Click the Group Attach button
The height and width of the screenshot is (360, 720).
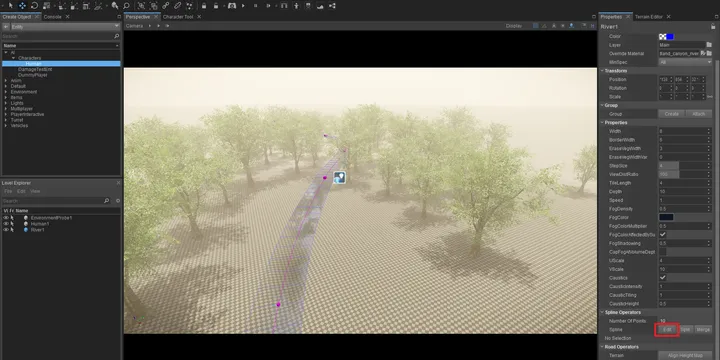[x=698, y=114]
